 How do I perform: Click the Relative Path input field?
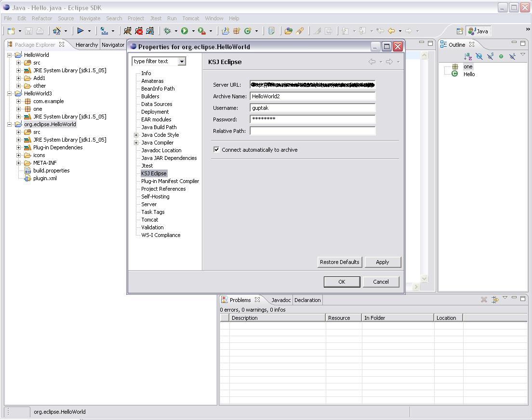(x=312, y=131)
